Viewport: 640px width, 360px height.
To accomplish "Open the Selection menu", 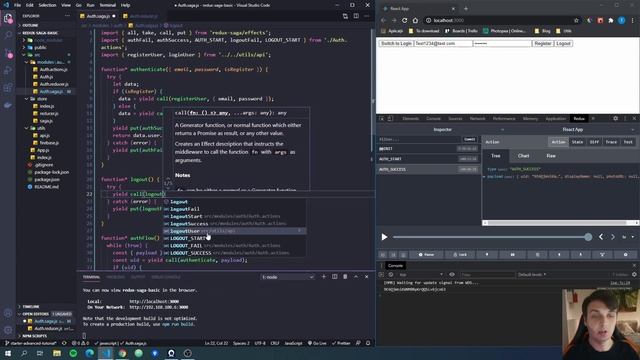I will 47,5.
